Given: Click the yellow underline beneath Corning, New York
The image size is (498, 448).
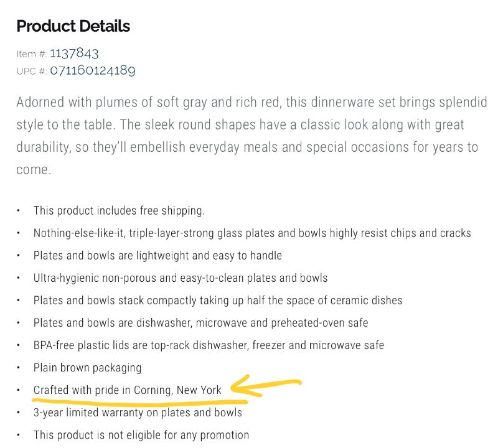Looking at the screenshot, I should [x=139, y=403].
